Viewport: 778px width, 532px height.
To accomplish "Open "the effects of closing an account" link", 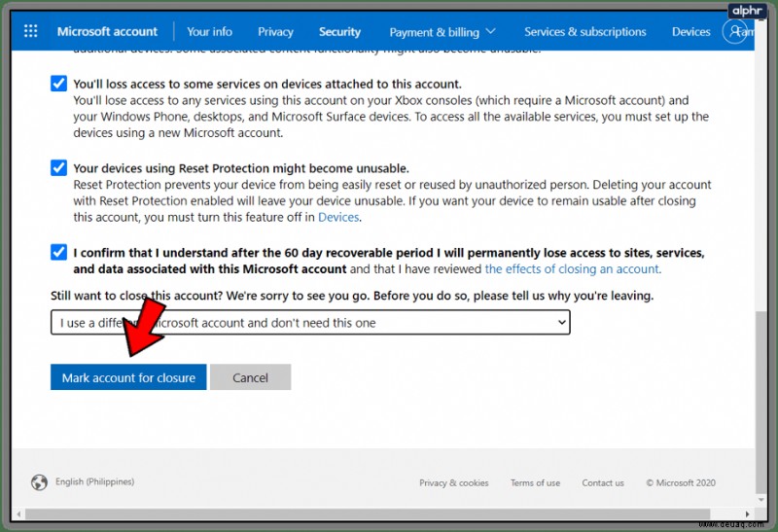I will point(572,269).
